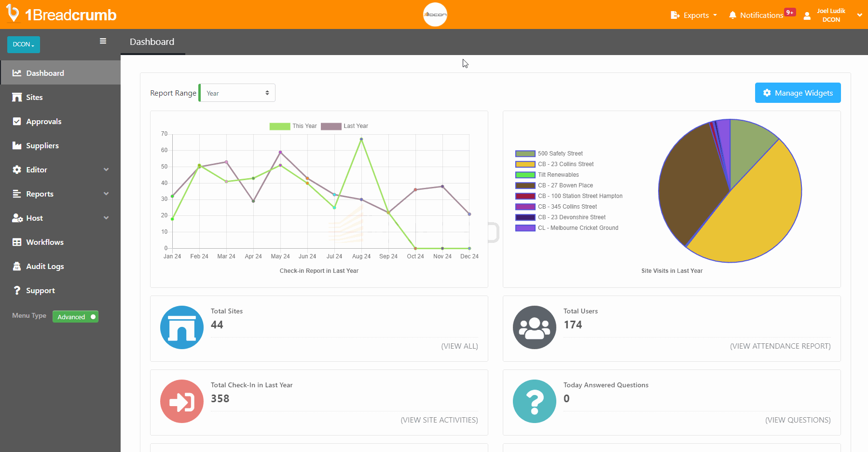Viewport: 868px width, 452px height.
Task: Click the Manage Widgets button
Action: [798, 93]
